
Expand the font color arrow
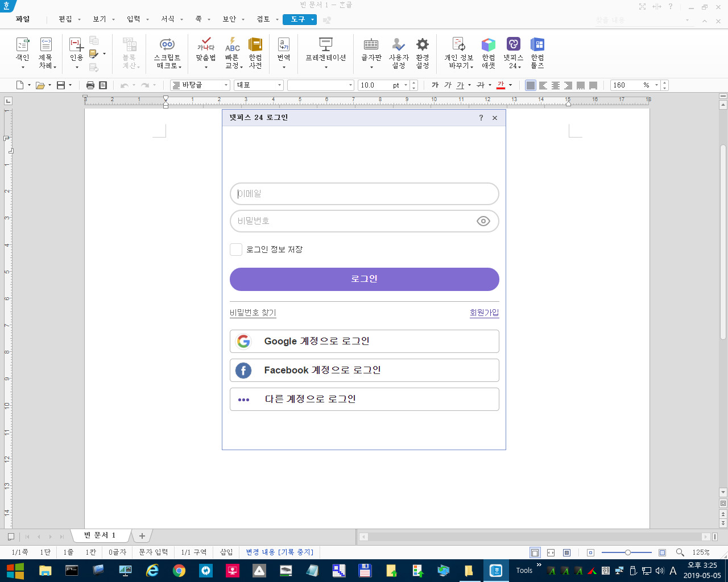(510, 85)
